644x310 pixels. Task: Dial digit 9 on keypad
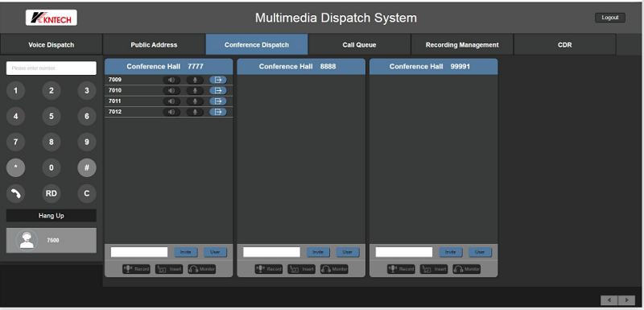pyautogui.click(x=87, y=142)
